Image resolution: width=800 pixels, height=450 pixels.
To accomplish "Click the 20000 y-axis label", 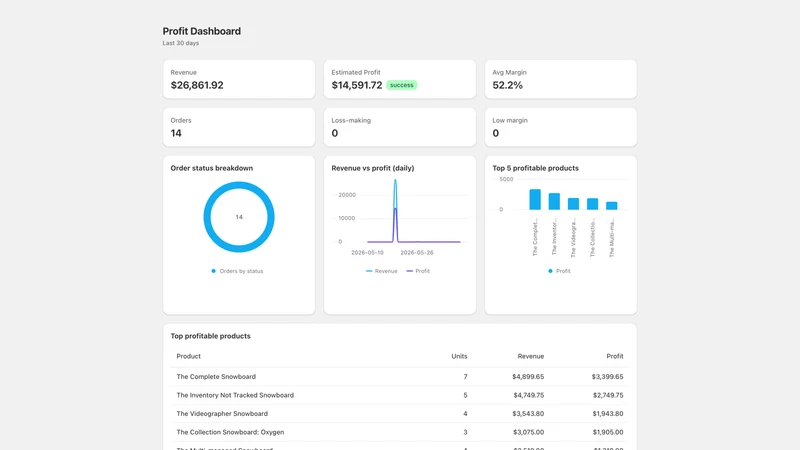I will click(x=347, y=195).
